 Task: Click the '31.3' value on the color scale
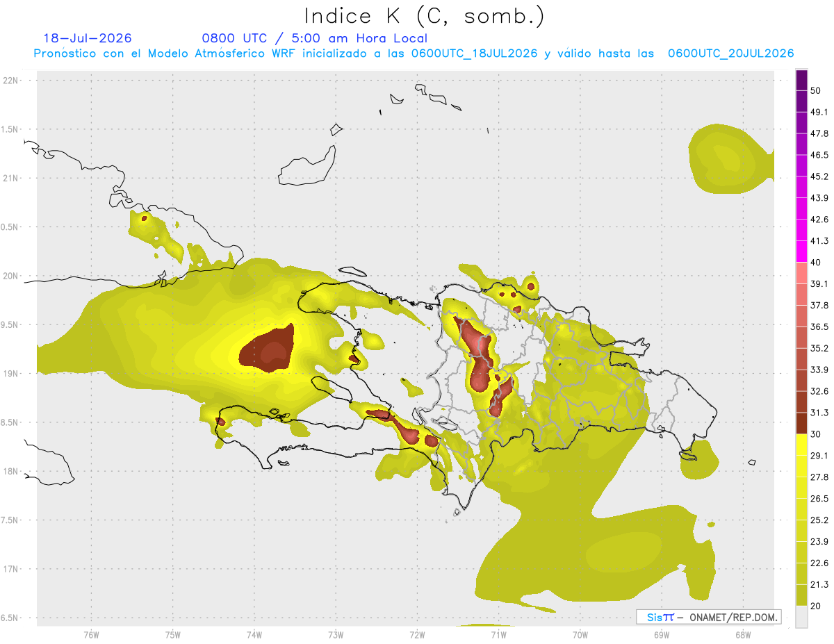tap(819, 413)
